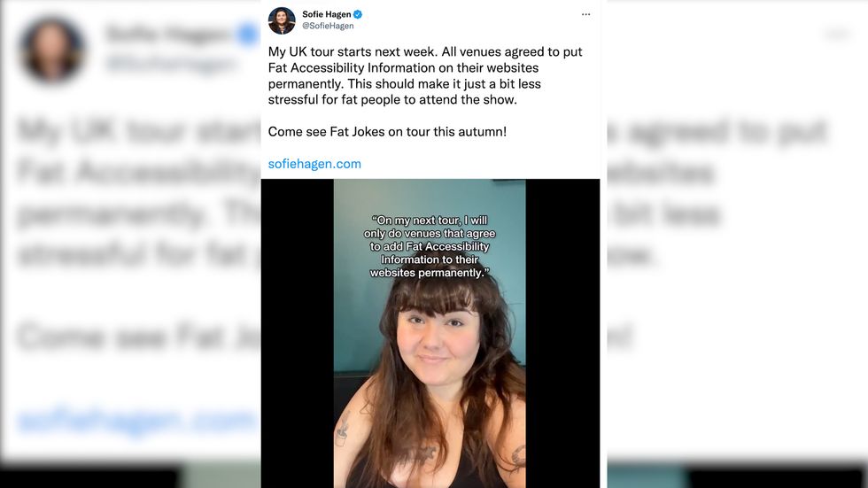The image size is (868, 488).
Task: Click the plant tattoo on her arm
Action: (344, 429)
